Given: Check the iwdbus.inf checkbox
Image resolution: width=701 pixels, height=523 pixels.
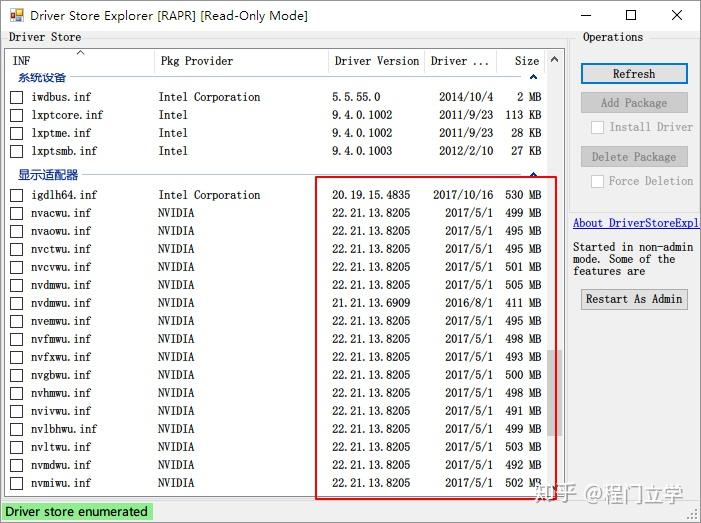Looking at the screenshot, I should click(17, 97).
